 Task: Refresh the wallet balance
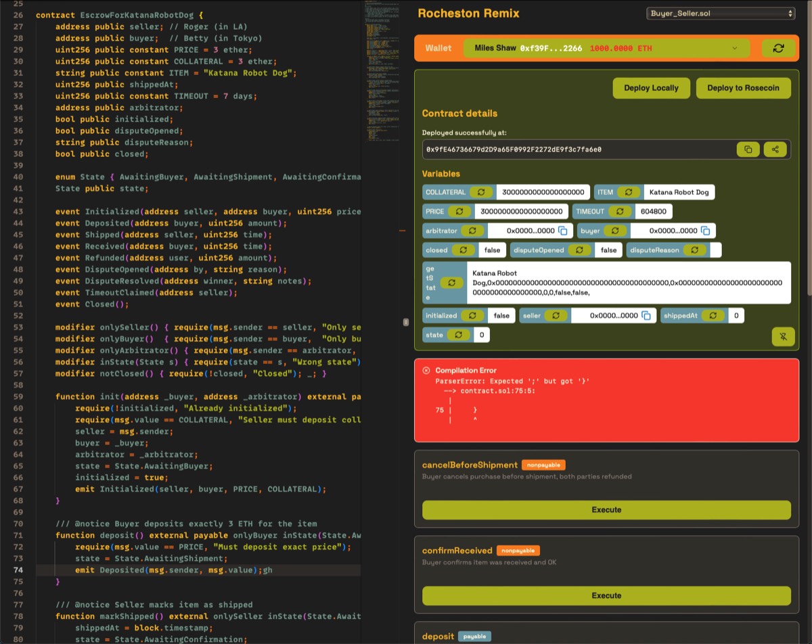point(778,48)
